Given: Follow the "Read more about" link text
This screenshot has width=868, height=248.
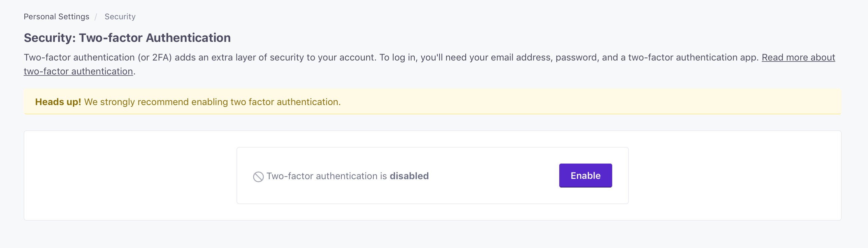Looking at the screenshot, I should pos(798,58).
